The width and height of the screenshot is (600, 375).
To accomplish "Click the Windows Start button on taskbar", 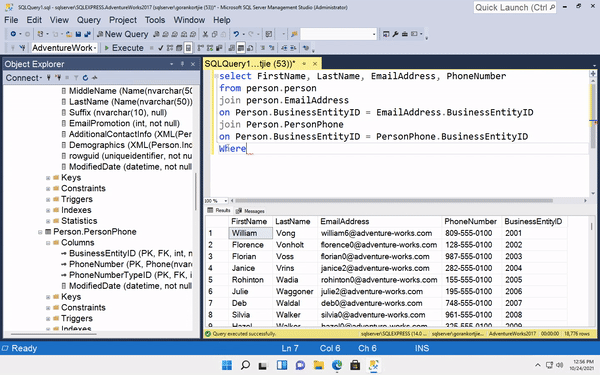I will (x=227, y=365).
